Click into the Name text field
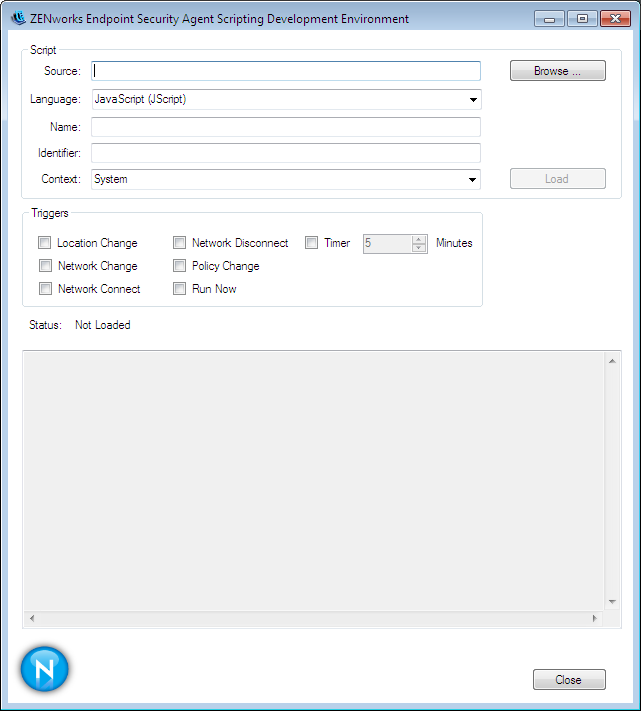 pos(286,127)
